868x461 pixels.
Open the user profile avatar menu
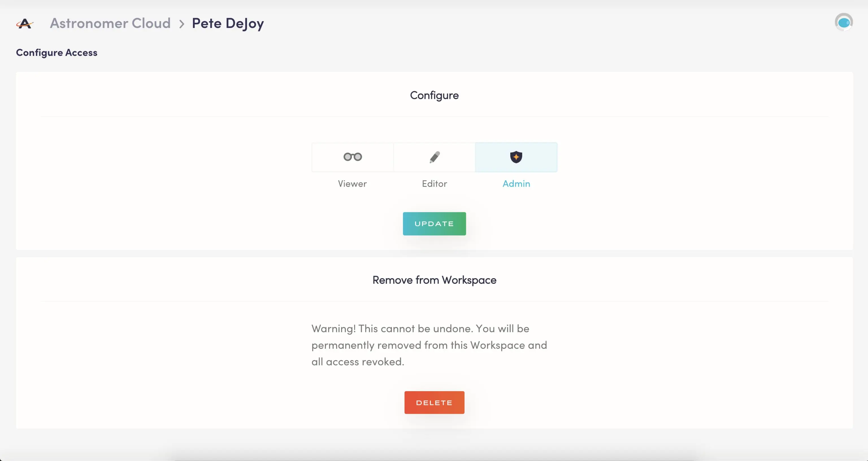tap(843, 22)
